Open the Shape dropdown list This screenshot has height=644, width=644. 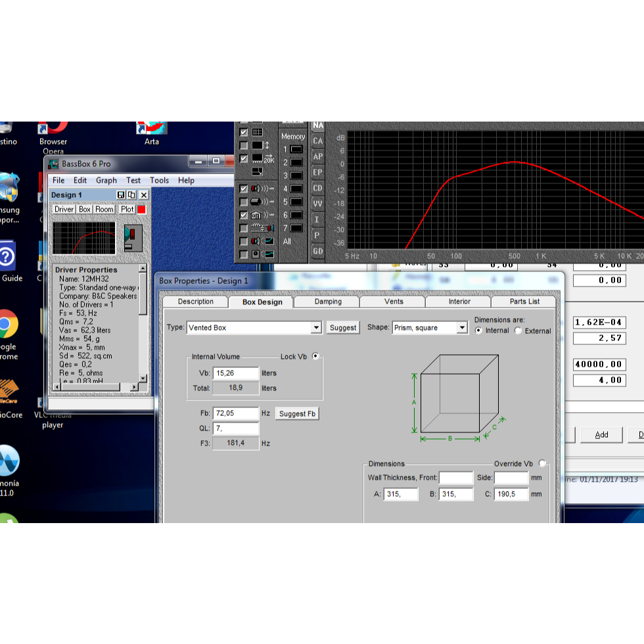tap(462, 328)
